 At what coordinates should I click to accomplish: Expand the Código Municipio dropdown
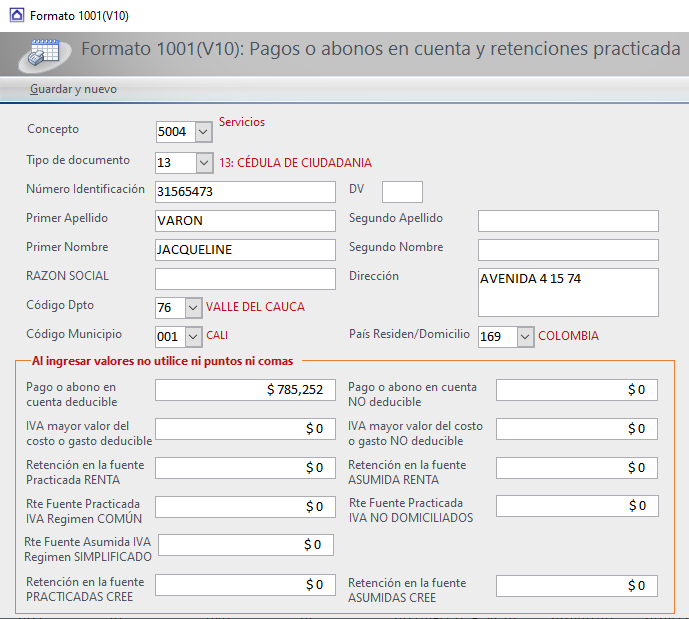click(193, 337)
